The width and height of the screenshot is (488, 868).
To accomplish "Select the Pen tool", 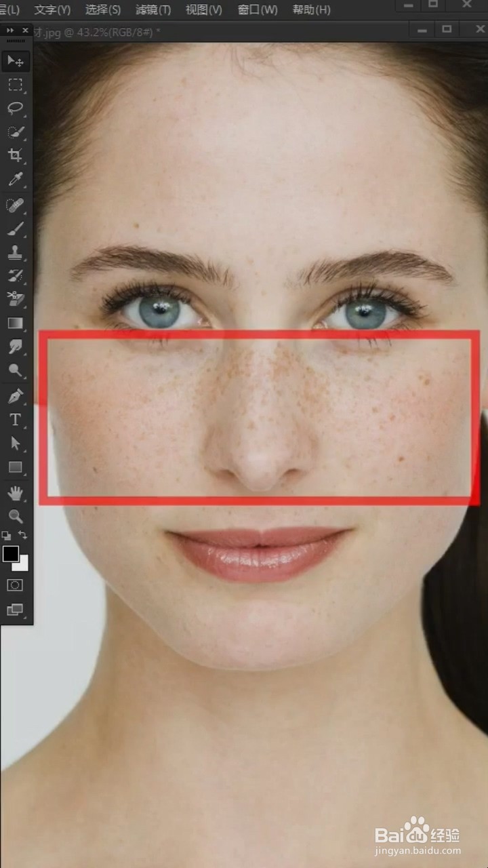I will click(15, 395).
